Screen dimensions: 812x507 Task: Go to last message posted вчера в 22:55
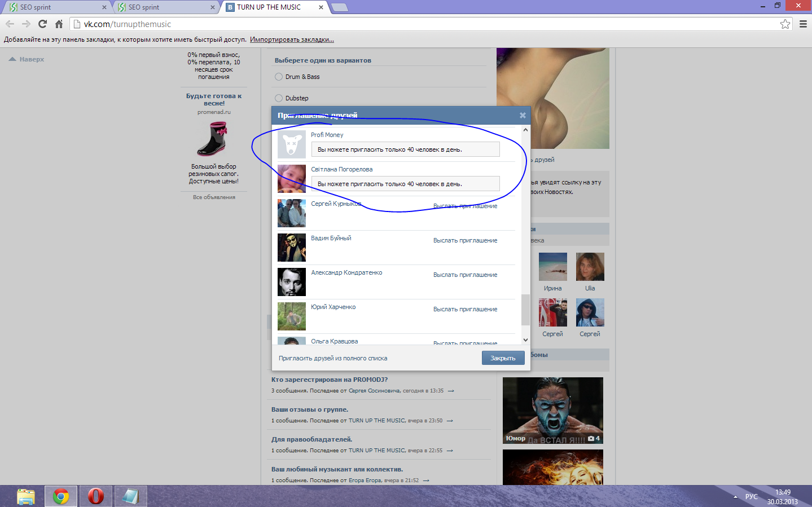pos(450,451)
